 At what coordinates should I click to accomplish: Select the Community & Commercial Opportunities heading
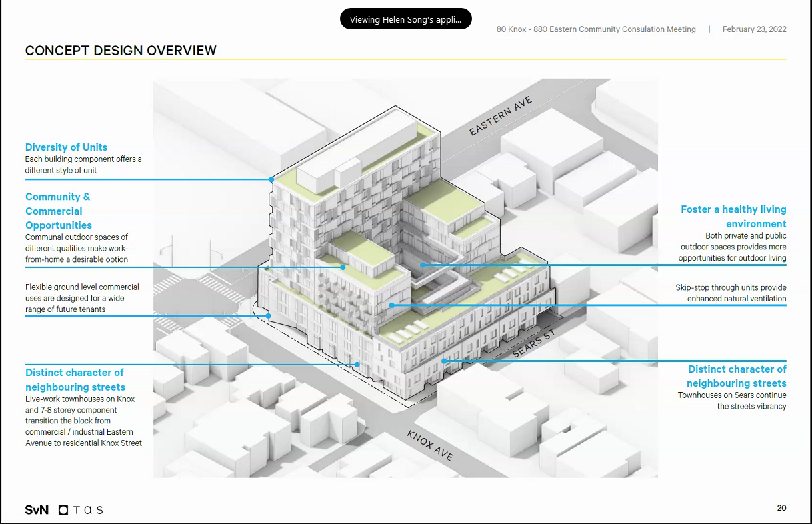tap(59, 211)
